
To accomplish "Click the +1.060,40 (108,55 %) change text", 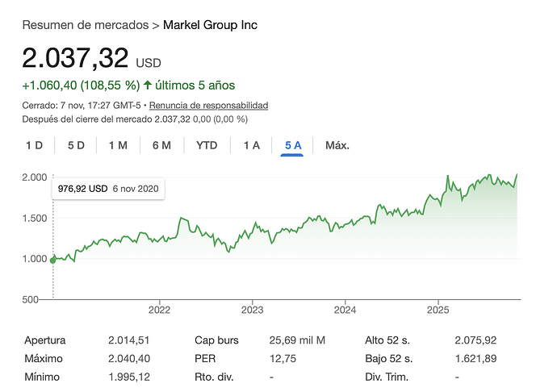I will (81, 85).
